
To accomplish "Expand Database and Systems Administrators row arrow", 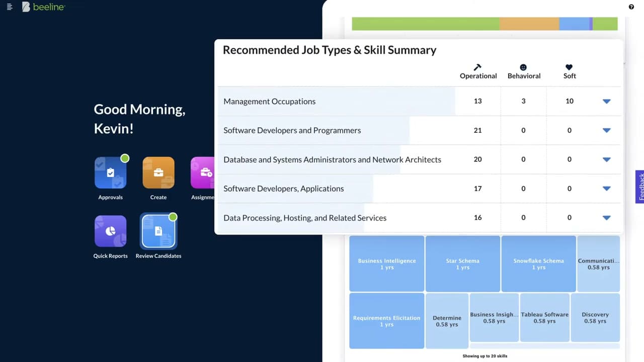I will 606,159.
